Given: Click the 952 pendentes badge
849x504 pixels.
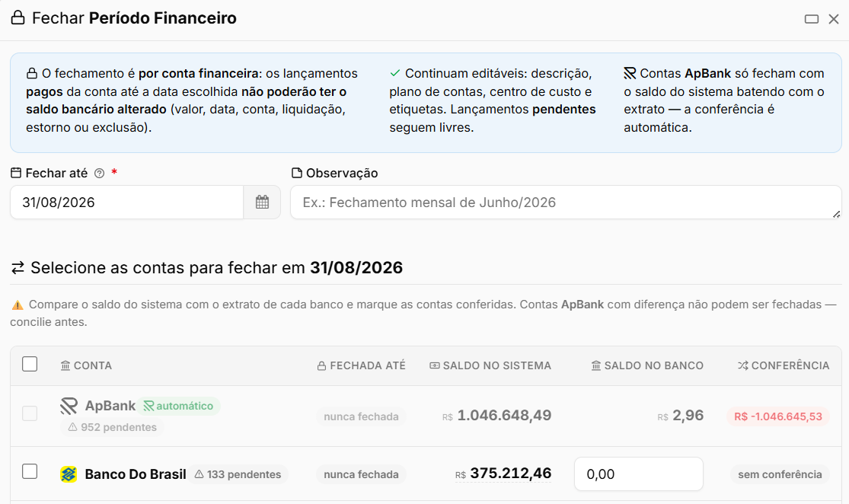Looking at the screenshot, I should 113,427.
